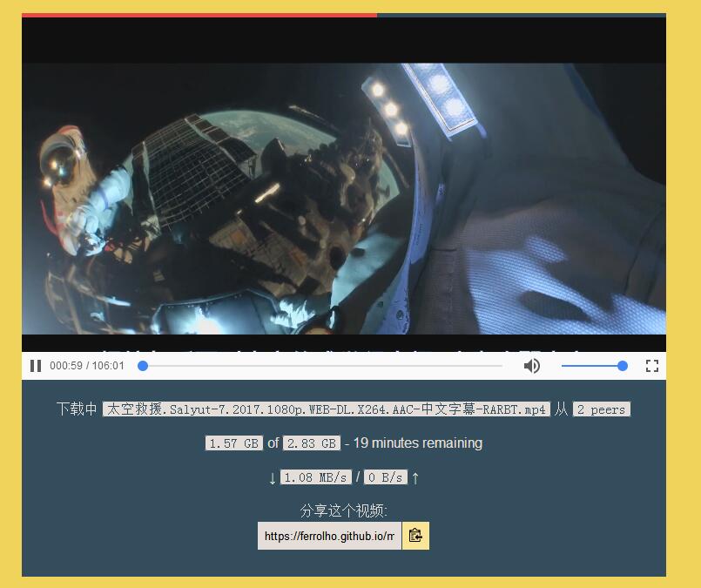This screenshot has width=701, height=588.
Task: Click the seek bar thumb at playback start
Action: coord(143,366)
